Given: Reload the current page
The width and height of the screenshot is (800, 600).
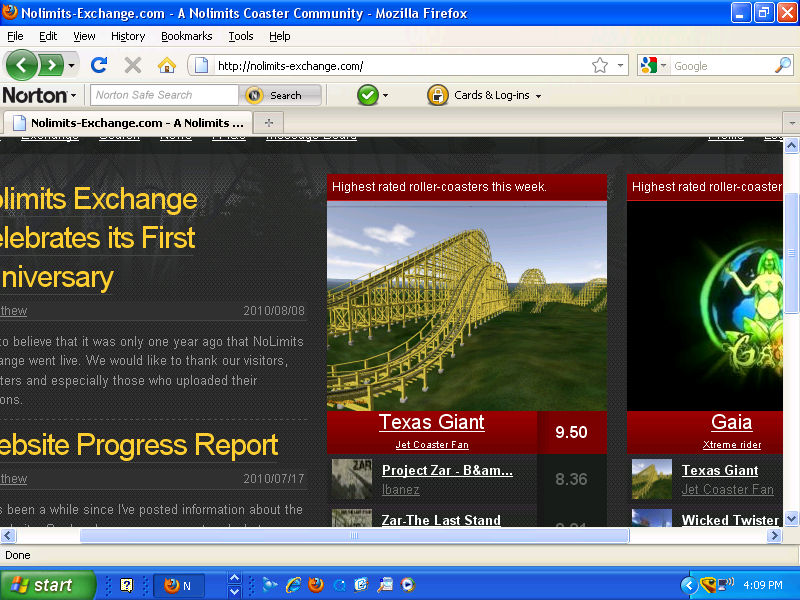Looking at the screenshot, I should click(x=99, y=65).
